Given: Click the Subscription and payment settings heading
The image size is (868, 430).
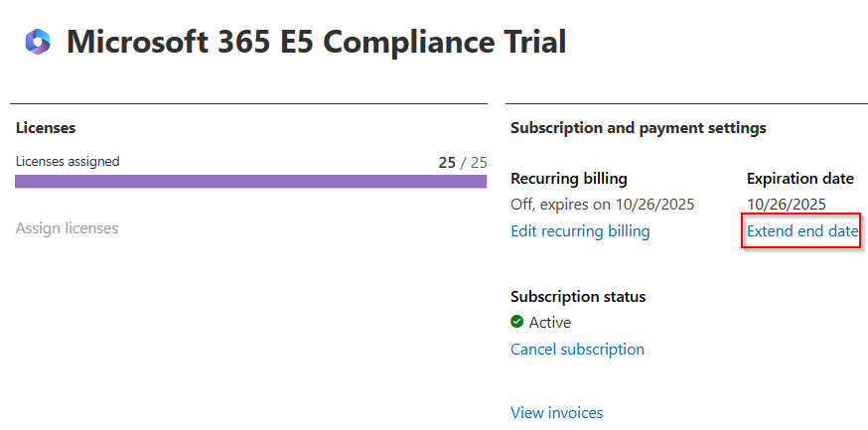Looking at the screenshot, I should click(638, 128).
